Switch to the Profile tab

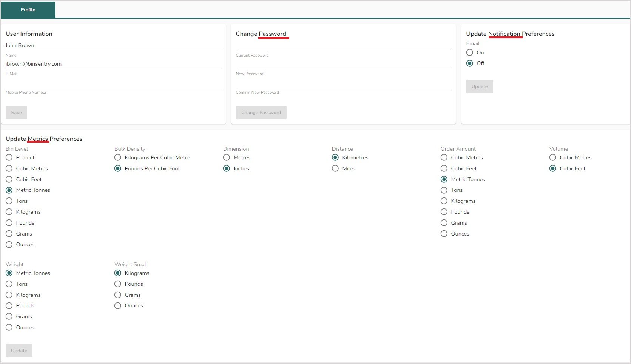[28, 10]
